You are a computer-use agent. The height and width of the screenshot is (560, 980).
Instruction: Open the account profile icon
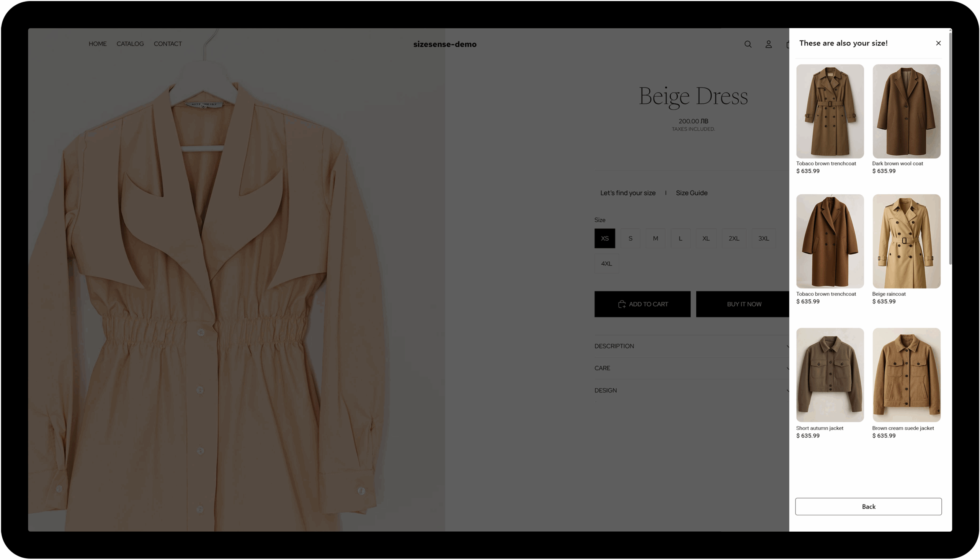point(768,44)
